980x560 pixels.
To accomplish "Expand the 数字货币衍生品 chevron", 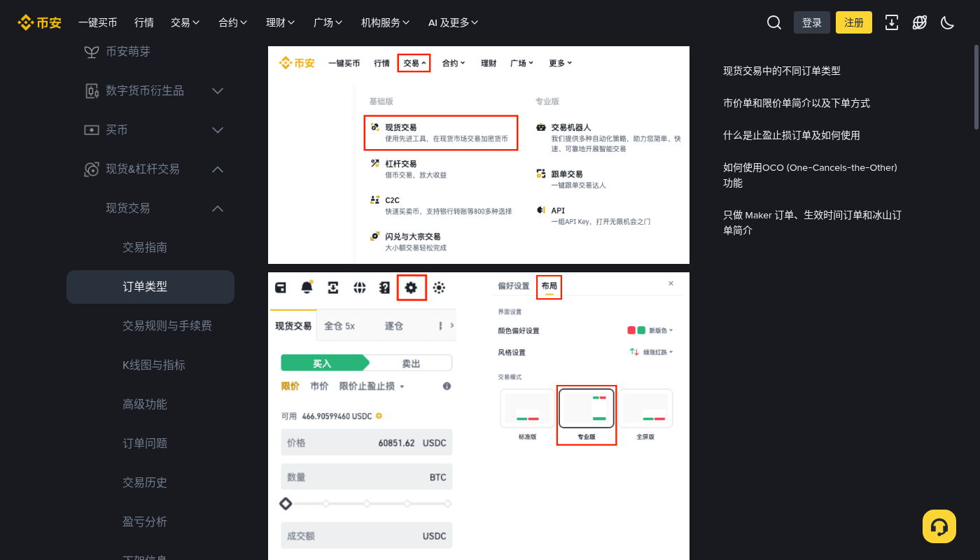I will tap(218, 91).
